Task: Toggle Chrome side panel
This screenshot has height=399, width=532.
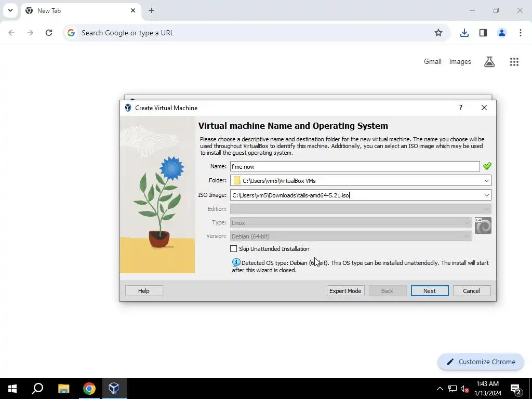Action: pyautogui.click(x=483, y=33)
